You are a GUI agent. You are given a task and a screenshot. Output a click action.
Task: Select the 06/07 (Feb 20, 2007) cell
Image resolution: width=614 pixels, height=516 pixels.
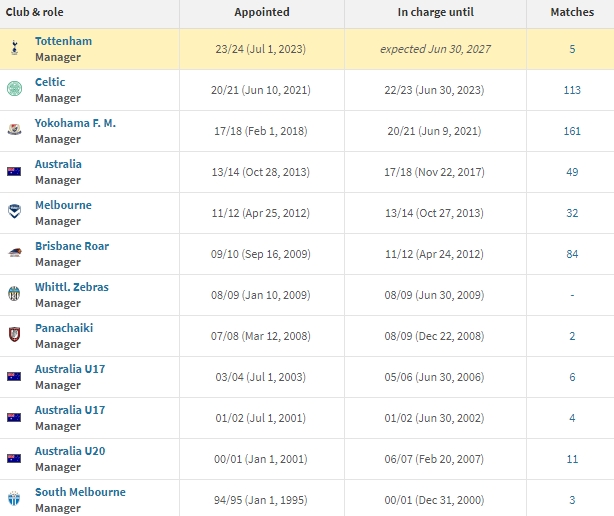[x=434, y=459]
